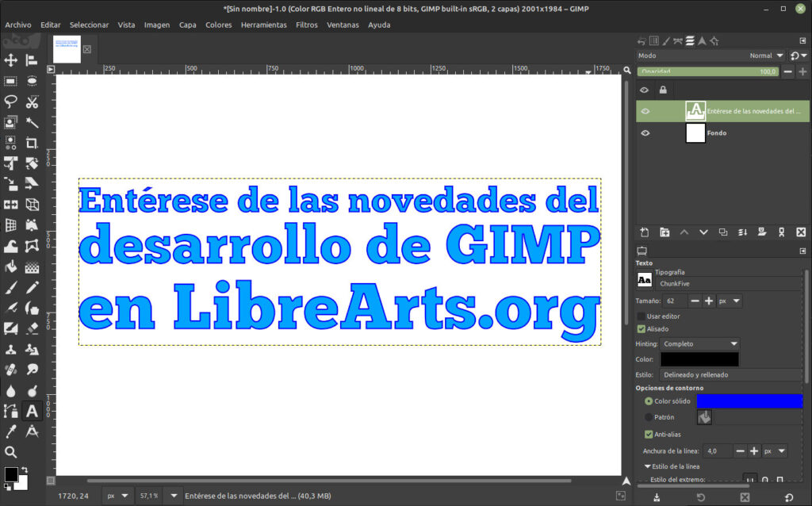Open the Capa menu
812x506 pixels.
pos(187,25)
